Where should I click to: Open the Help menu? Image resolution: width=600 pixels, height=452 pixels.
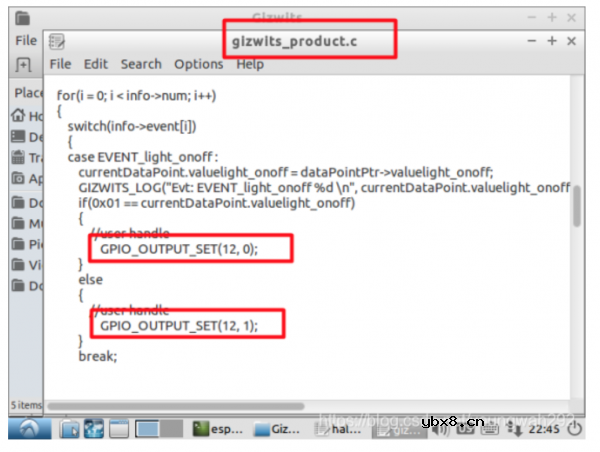pos(250,64)
